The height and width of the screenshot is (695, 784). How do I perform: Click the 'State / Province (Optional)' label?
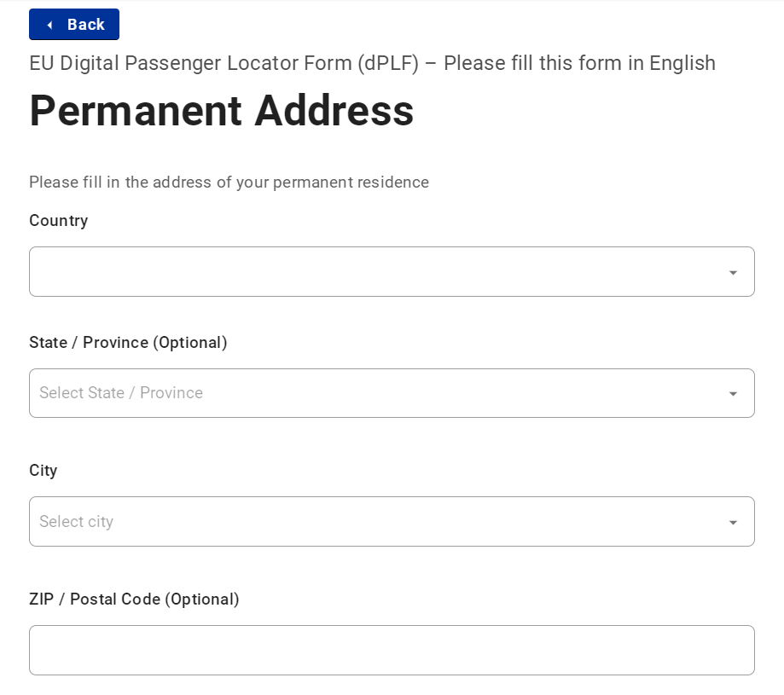point(128,343)
